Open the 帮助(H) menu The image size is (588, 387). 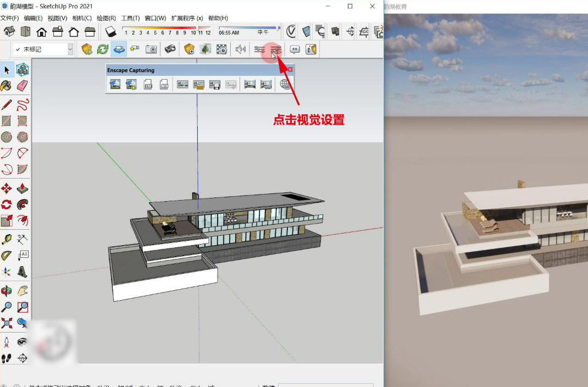tap(218, 18)
